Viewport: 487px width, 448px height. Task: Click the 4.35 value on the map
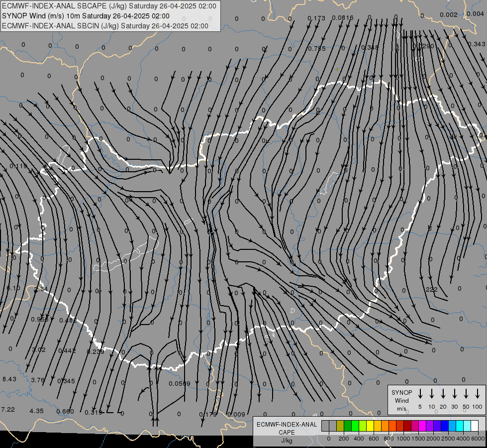pyautogui.click(x=37, y=411)
